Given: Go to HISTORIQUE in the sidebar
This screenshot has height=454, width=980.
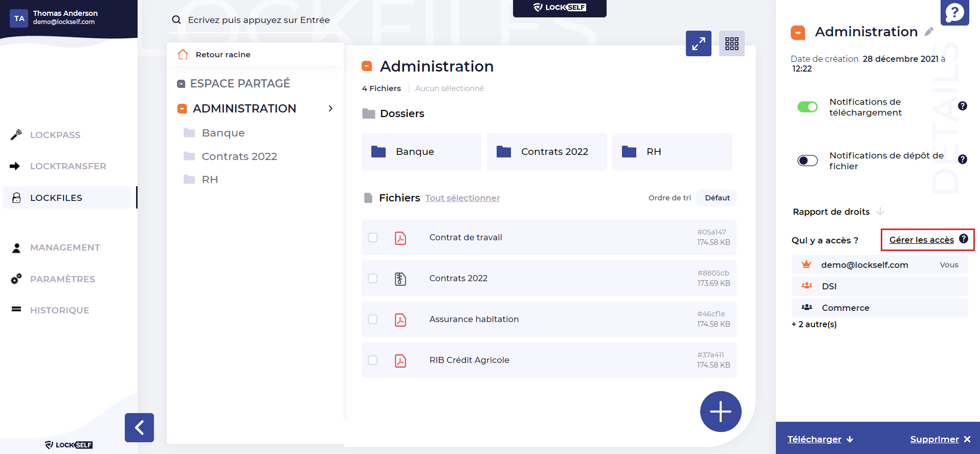Looking at the screenshot, I should click(59, 310).
